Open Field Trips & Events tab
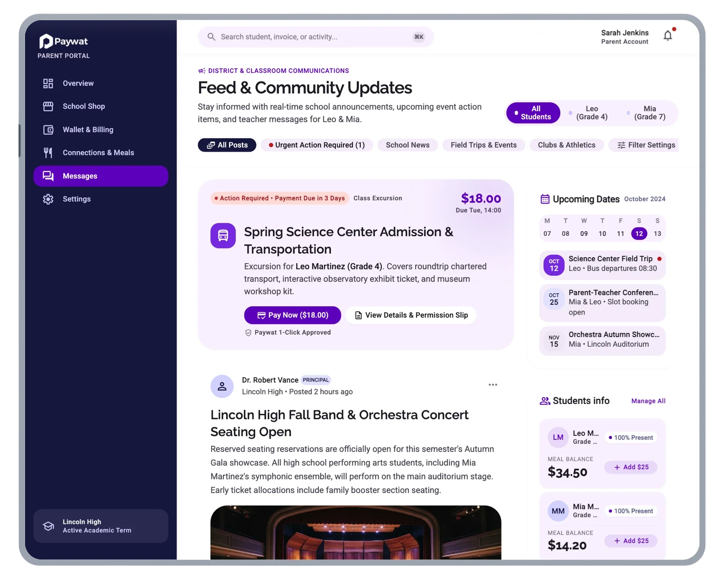 tap(483, 145)
